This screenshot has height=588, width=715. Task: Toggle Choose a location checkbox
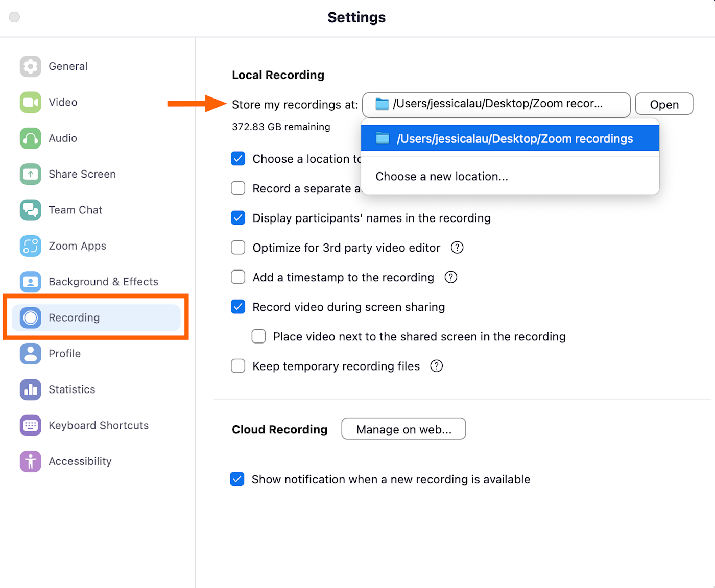click(238, 159)
